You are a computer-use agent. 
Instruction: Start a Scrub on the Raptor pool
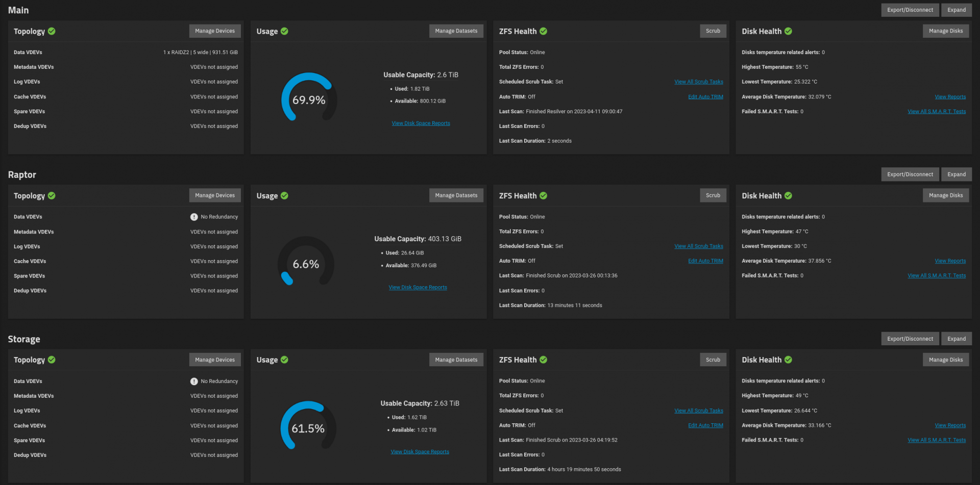713,195
